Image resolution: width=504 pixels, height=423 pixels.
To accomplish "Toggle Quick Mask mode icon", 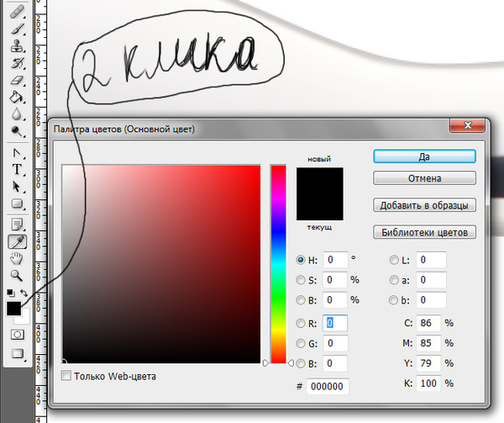I will 18,335.
